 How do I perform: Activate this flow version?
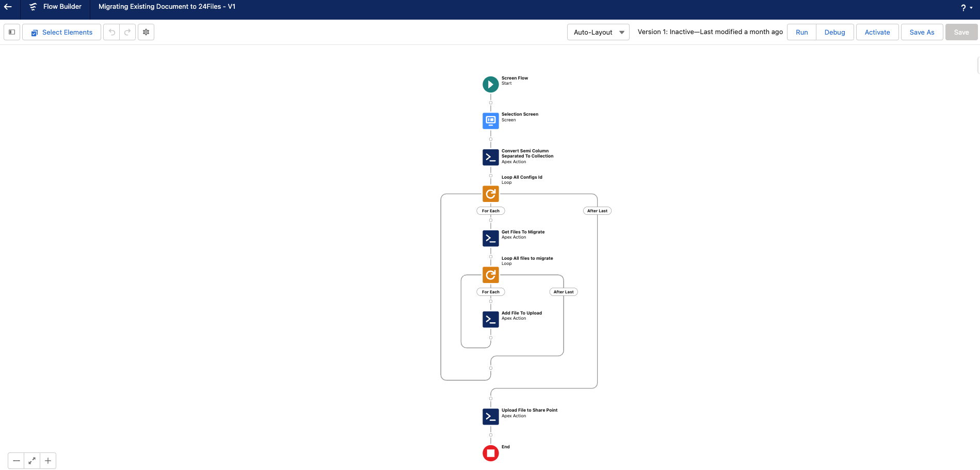(877, 32)
